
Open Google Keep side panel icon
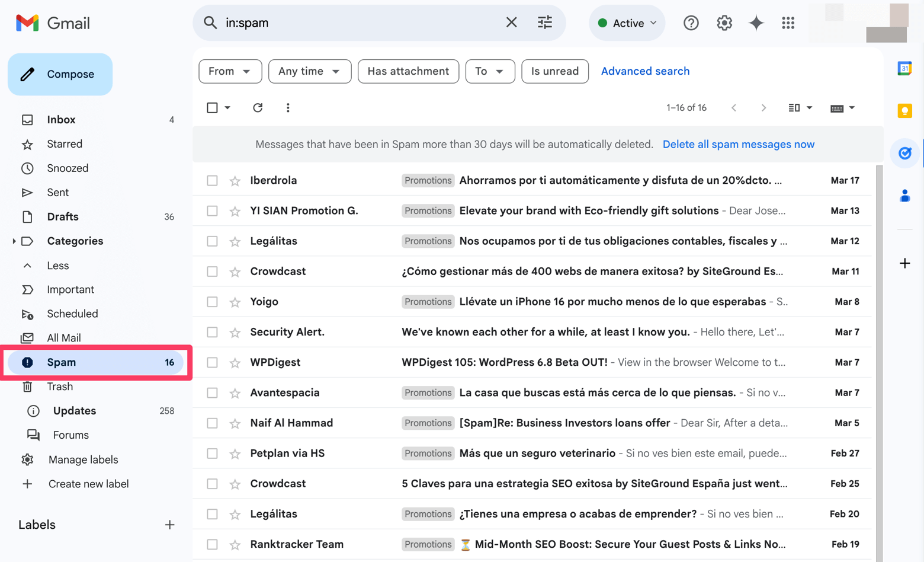tap(904, 111)
